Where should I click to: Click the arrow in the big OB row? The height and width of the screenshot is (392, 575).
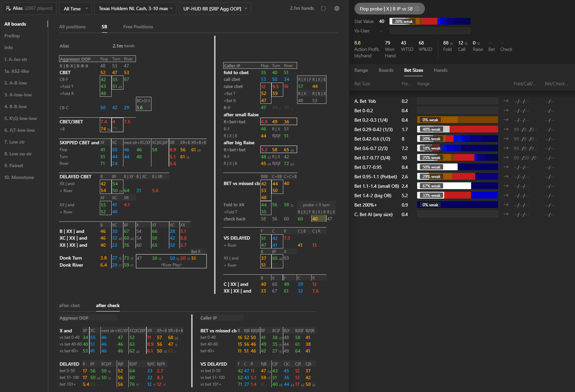point(506,195)
